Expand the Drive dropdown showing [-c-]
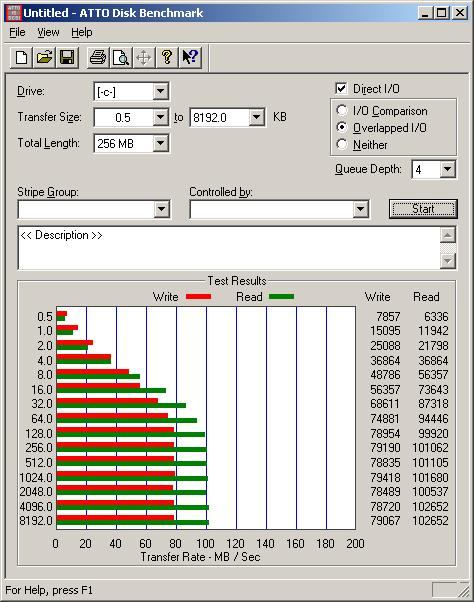The image size is (474, 602). point(160,91)
